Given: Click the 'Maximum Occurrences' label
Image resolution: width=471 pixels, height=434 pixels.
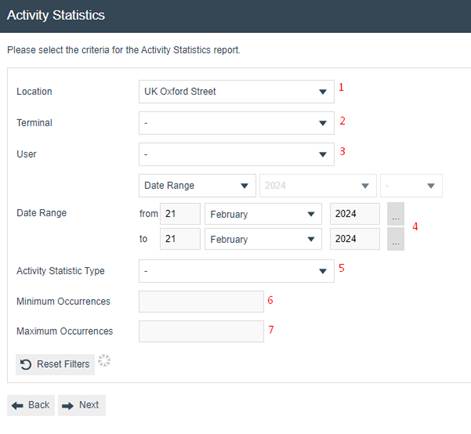Looking at the screenshot, I should (65, 331).
